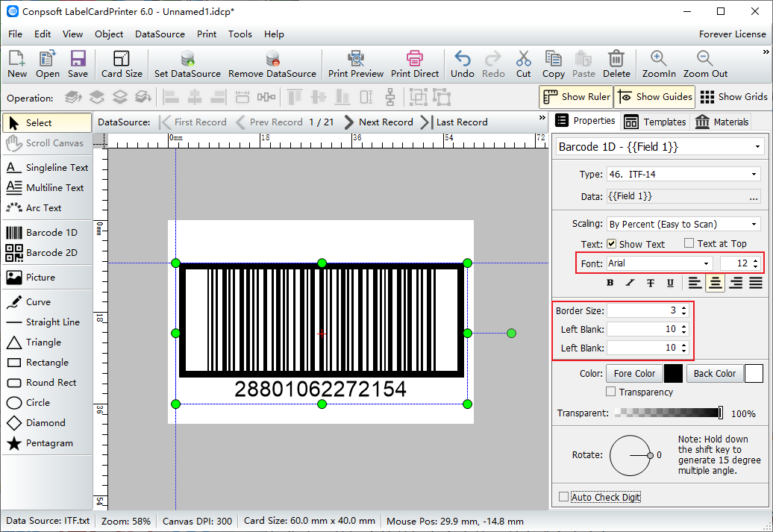The width and height of the screenshot is (773, 532).
Task: Open the Data field editor ellipsis
Action: [x=754, y=197]
